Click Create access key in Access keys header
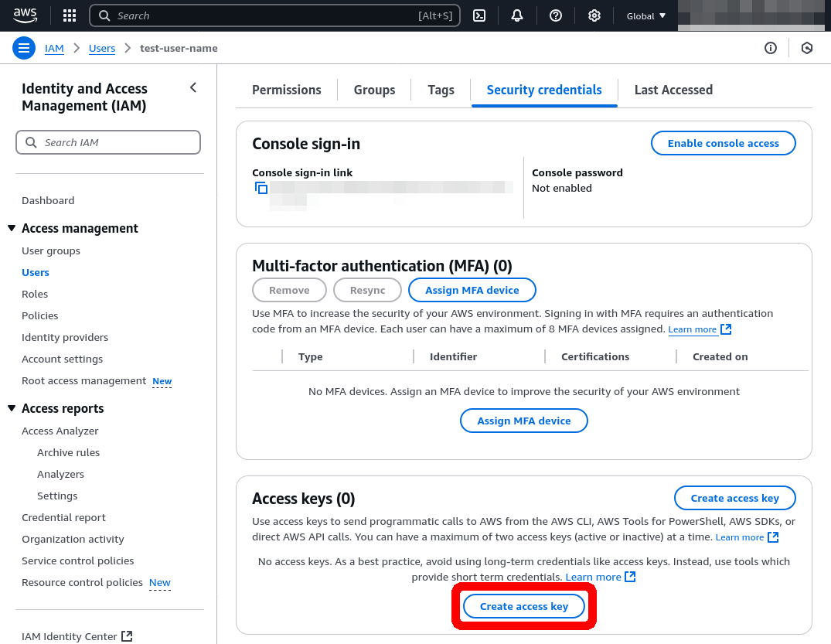Viewport: 831px width, 644px height. 734,498
